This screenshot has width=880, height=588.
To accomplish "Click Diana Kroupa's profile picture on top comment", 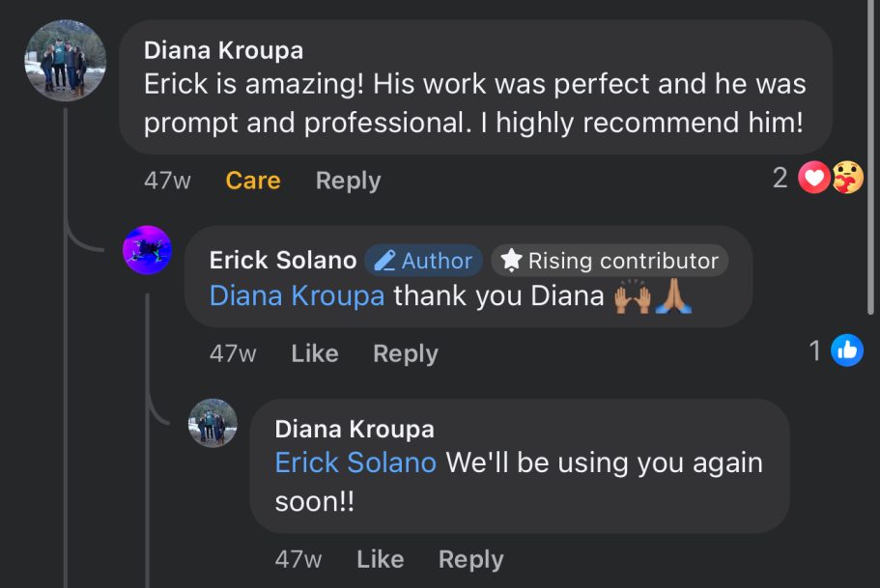I will click(x=65, y=60).
